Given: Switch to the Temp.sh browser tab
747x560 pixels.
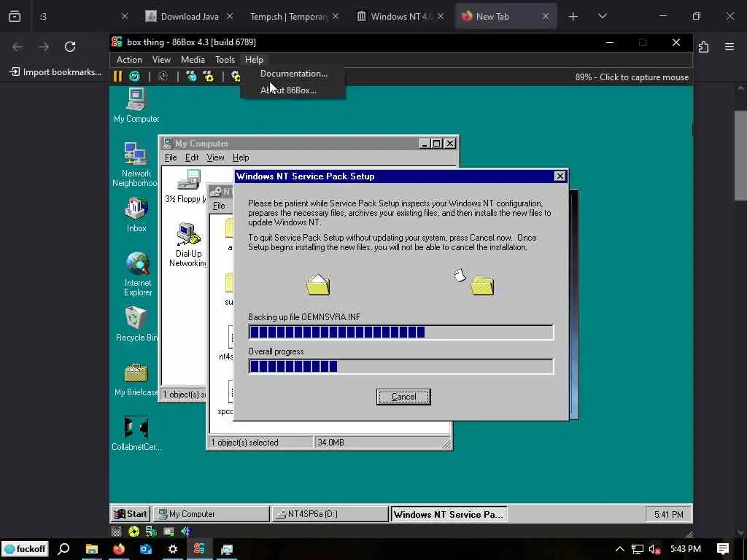Looking at the screenshot, I should coord(289,17).
